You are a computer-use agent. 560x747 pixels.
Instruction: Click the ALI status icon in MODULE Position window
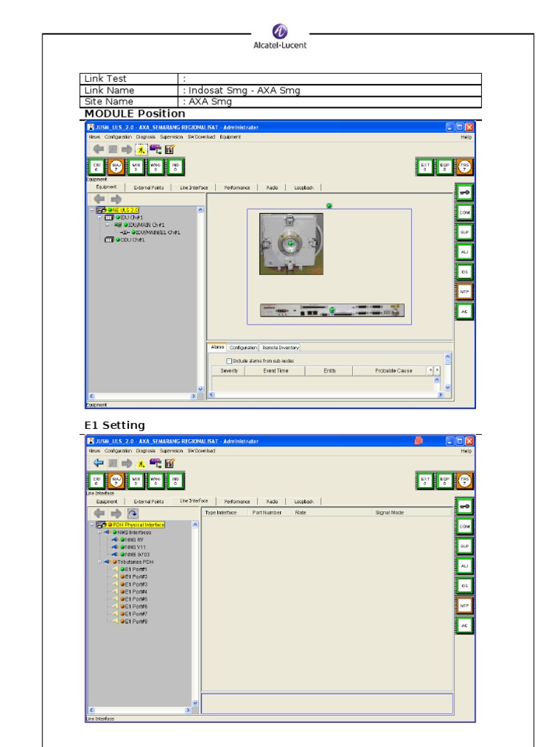pos(464,252)
